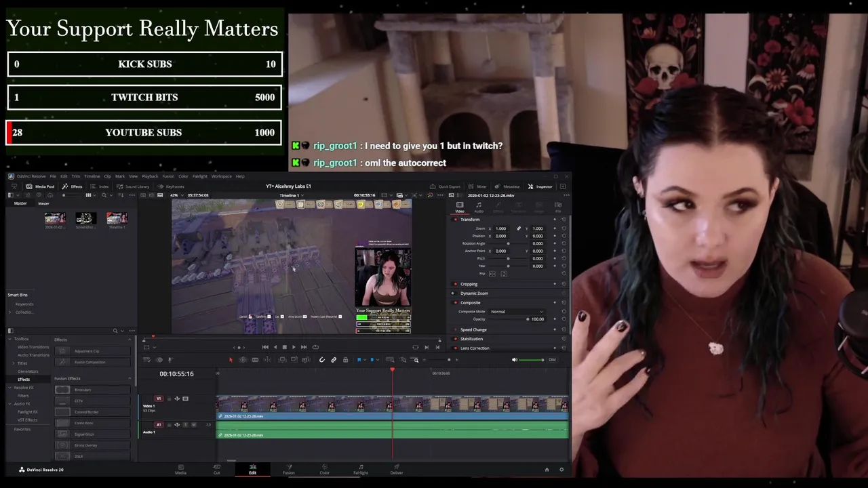
Task: Open the viewer zoom 42% dropdown
Action: click(176, 195)
